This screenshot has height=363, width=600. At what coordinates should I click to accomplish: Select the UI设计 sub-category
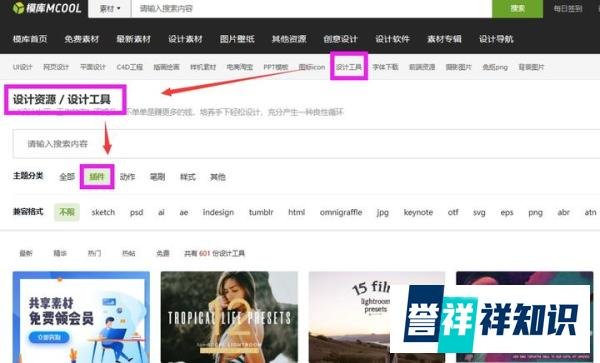pyautogui.click(x=23, y=67)
